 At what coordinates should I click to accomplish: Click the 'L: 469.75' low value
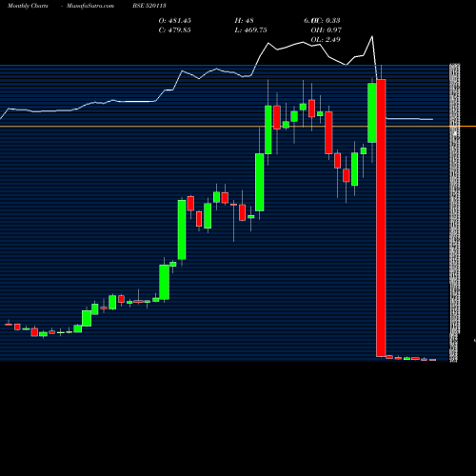point(250,30)
